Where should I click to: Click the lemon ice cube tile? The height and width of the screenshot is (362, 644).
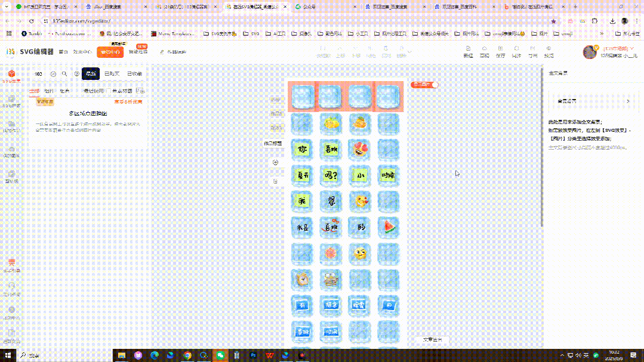click(331, 123)
